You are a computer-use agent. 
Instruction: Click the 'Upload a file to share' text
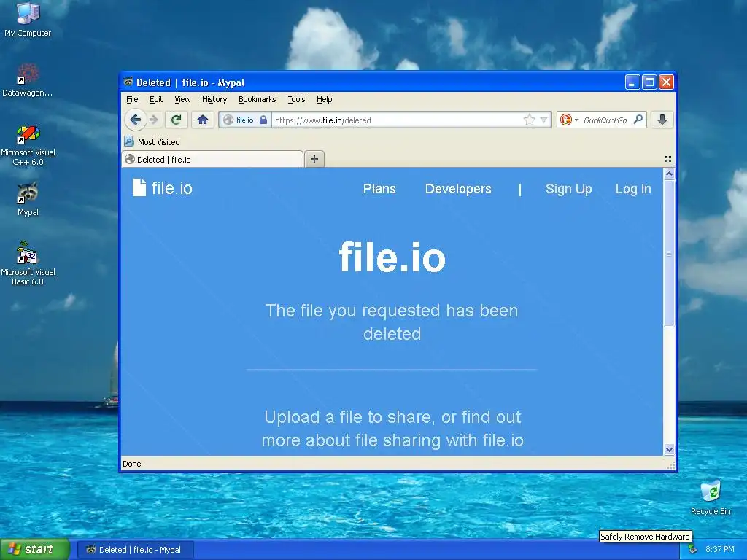pyautogui.click(x=392, y=429)
